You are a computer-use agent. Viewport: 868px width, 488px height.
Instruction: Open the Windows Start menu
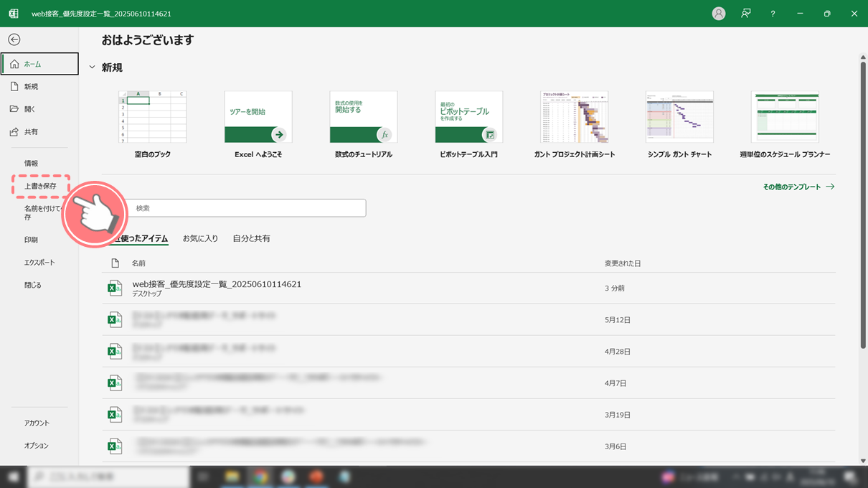point(13,477)
